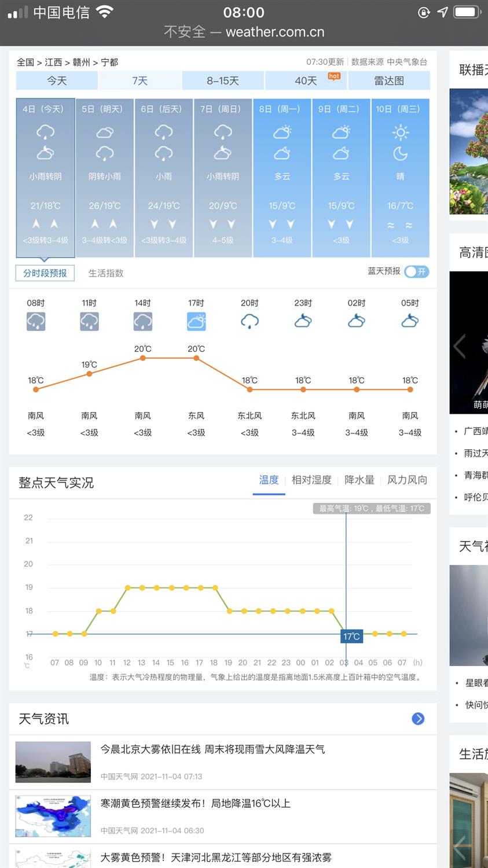Screen dimensions: 488x868
Task: Click the cloudy night icon at 02时
Action: 357,321
